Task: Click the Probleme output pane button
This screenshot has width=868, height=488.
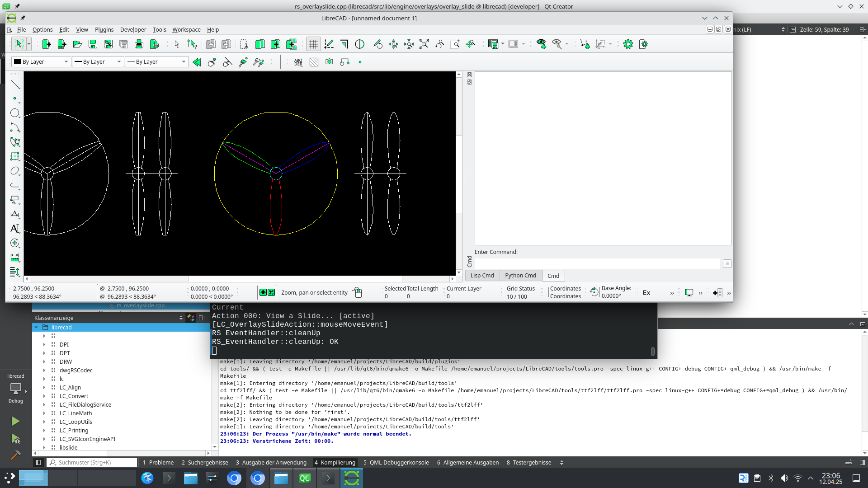Action: pos(158,462)
